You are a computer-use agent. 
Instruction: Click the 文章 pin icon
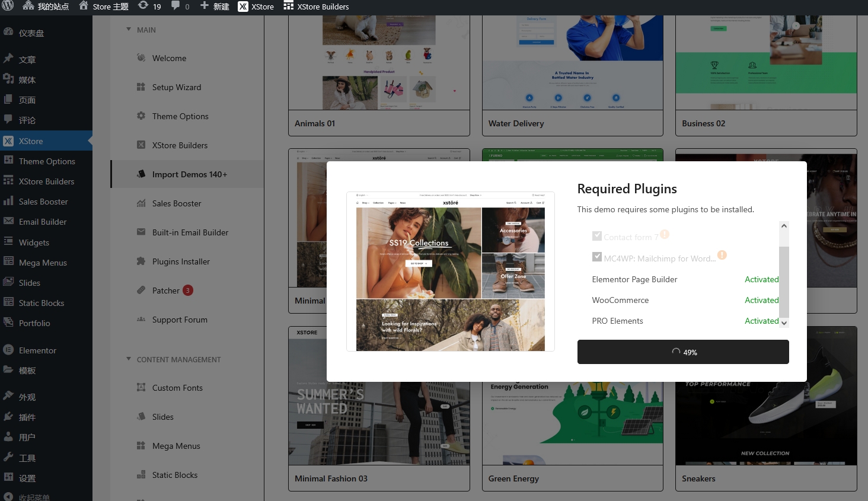(8, 59)
